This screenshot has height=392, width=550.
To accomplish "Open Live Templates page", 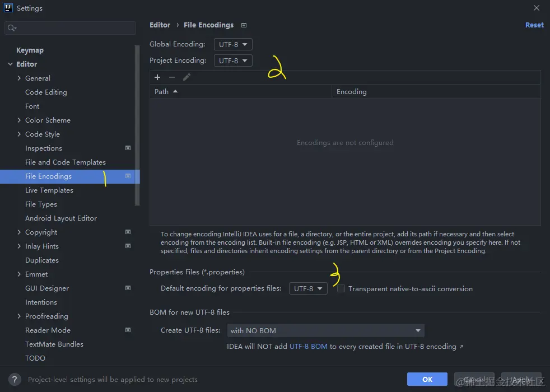I will coord(49,190).
